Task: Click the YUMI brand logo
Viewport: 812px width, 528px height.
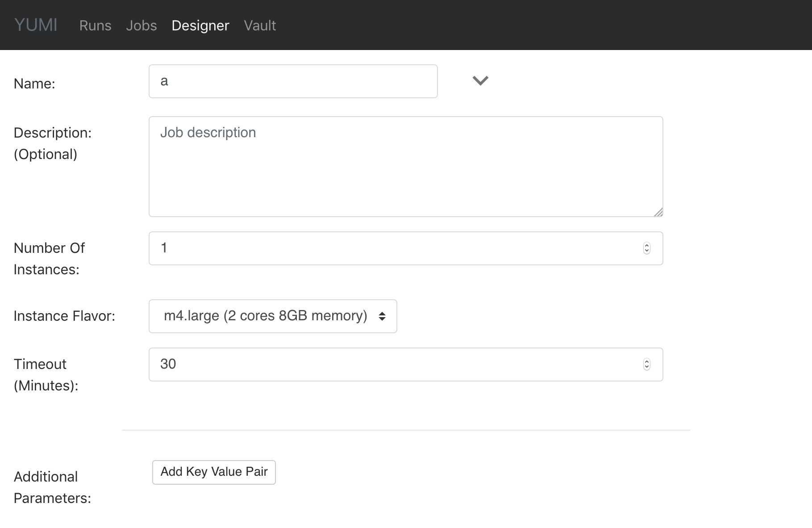Action: [x=36, y=25]
